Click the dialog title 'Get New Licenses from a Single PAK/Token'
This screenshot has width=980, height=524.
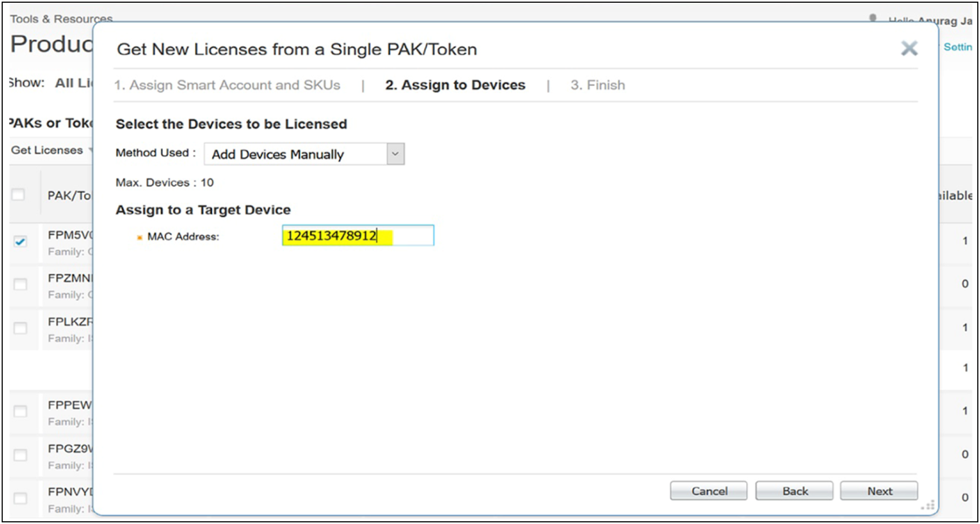click(x=297, y=49)
